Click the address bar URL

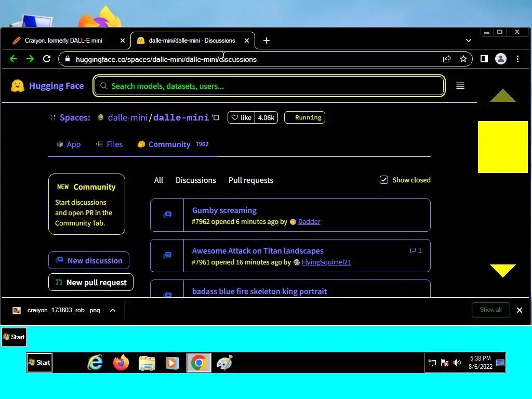coord(166,59)
